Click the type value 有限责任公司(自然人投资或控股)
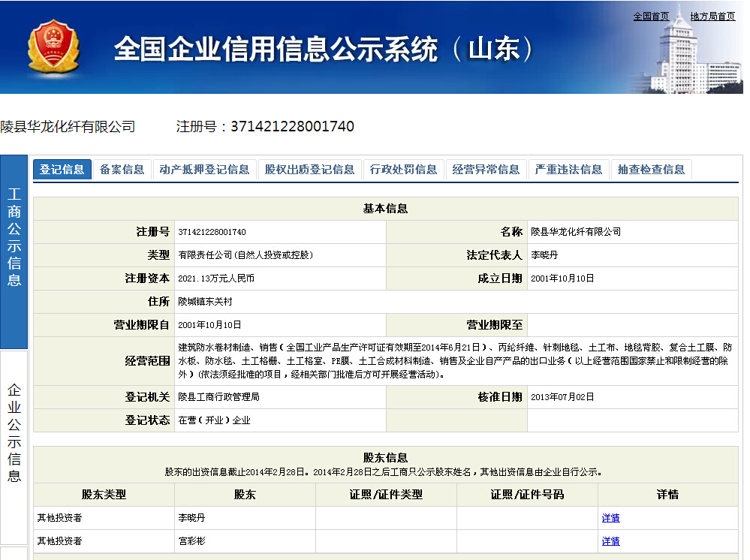The width and height of the screenshot is (750, 560). pos(245,255)
